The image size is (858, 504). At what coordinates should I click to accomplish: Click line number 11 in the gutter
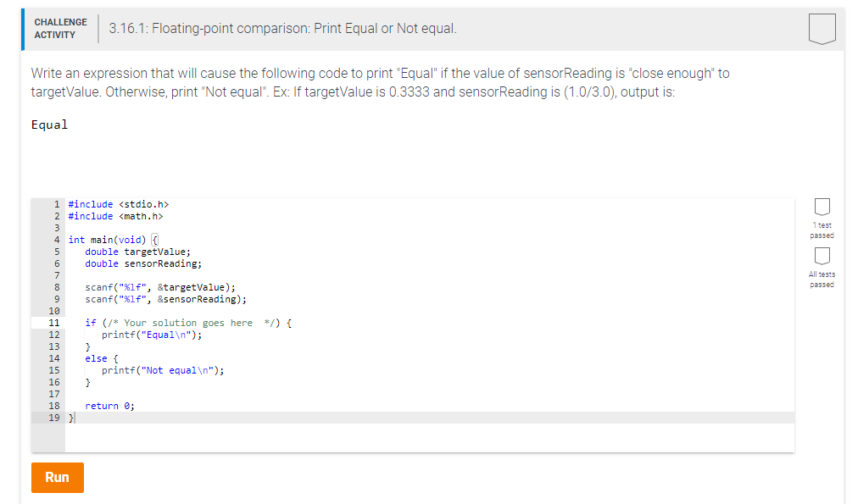pos(54,323)
